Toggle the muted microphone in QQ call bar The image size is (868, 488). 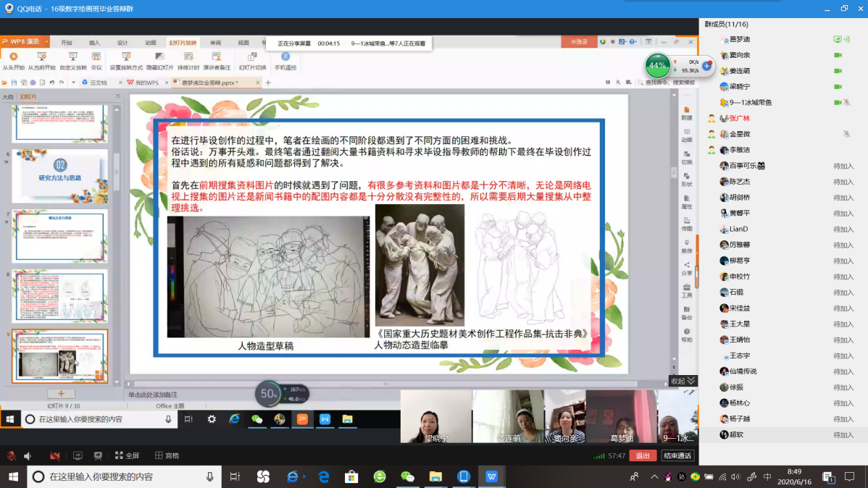[x=11, y=455]
